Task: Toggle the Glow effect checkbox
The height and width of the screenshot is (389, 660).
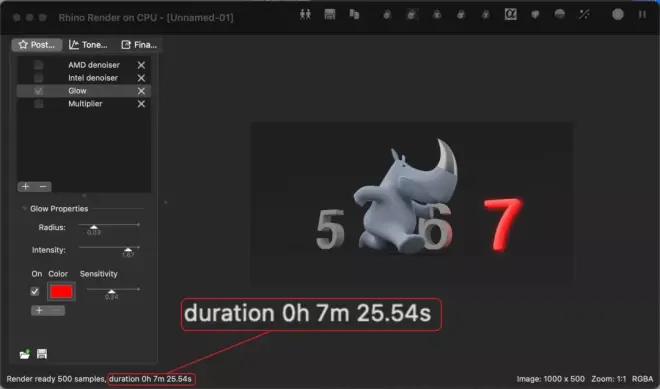Action: 38,91
